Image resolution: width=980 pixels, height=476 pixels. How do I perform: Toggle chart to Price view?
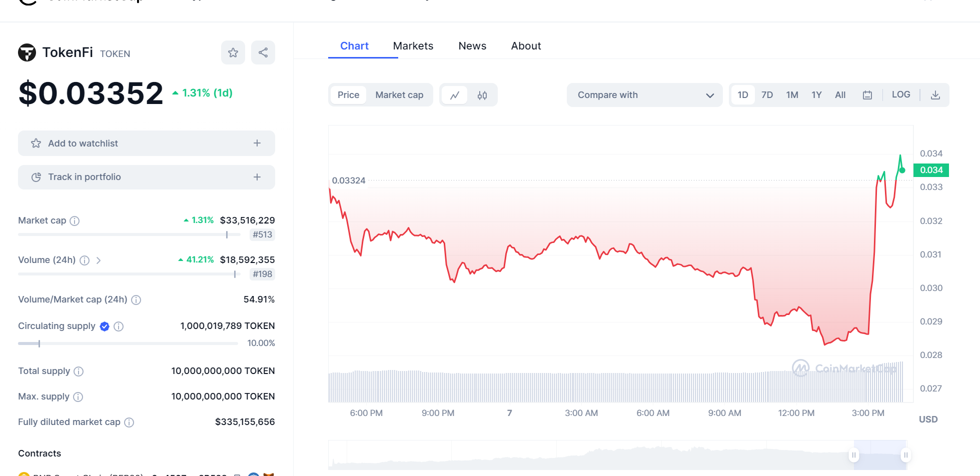348,95
